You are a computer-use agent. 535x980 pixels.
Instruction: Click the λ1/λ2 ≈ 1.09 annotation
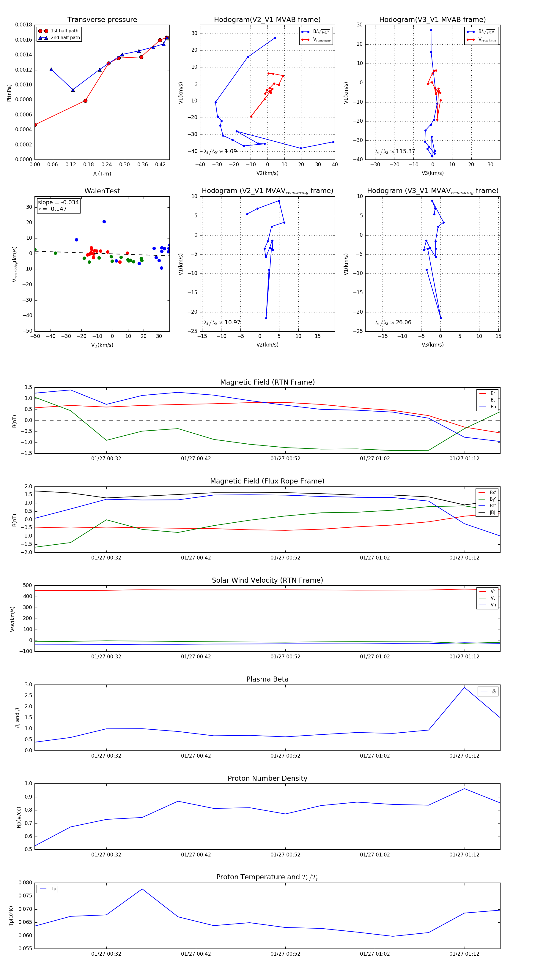(220, 151)
